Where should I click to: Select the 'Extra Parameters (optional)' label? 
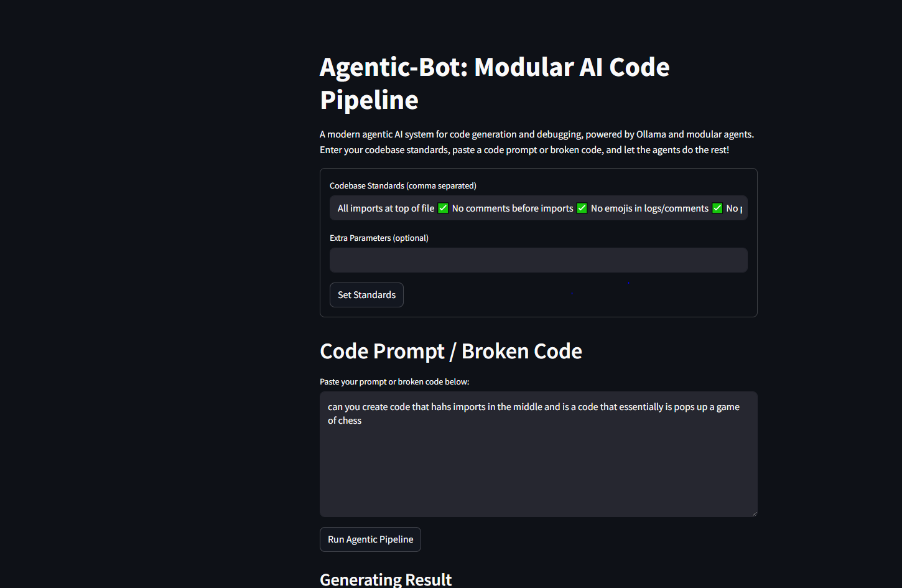pos(379,238)
